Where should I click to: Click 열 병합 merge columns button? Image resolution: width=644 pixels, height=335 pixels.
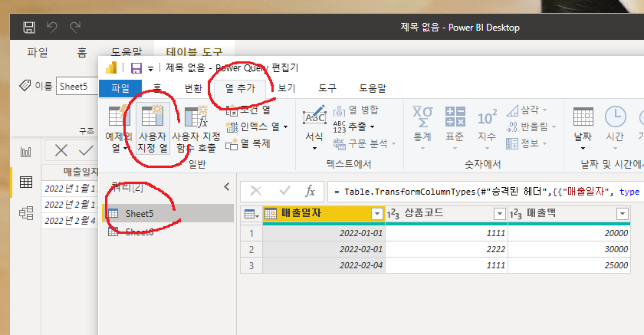tap(356, 110)
